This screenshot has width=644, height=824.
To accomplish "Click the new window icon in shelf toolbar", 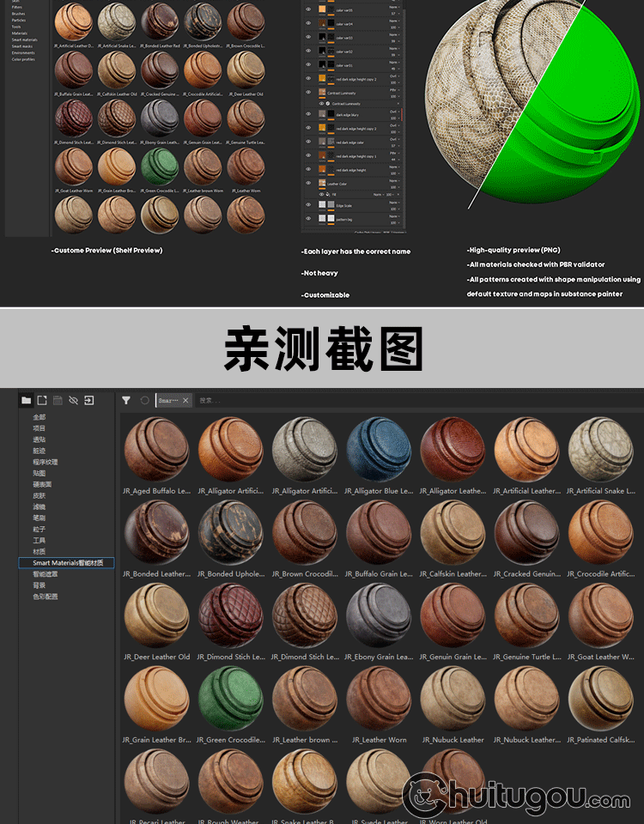I will pyautogui.click(x=42, y=400).
